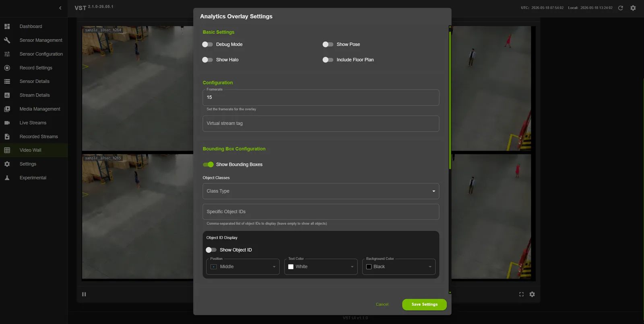Click the Sensor Configuration sliders icon

(x=7, y=54)
